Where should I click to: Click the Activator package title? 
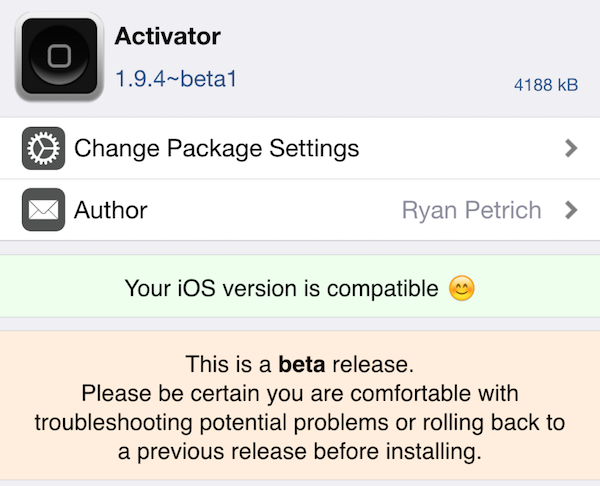pos(168,38)
